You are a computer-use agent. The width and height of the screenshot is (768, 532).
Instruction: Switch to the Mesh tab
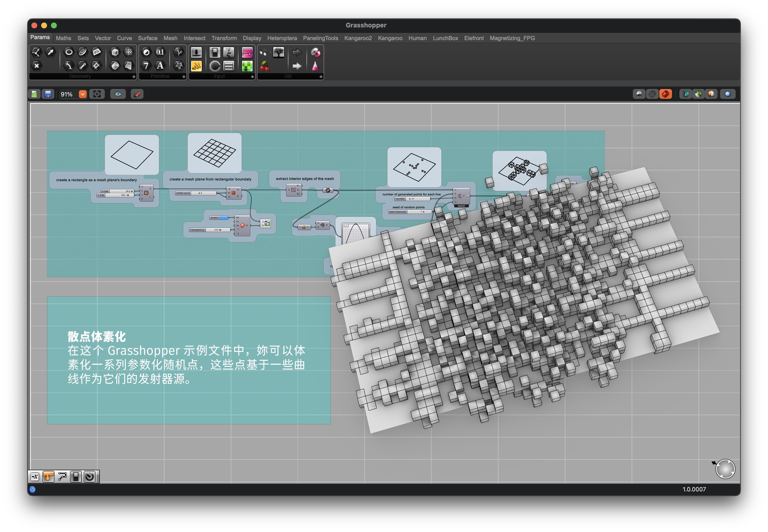pyautogui.click(x=170, y=38)
